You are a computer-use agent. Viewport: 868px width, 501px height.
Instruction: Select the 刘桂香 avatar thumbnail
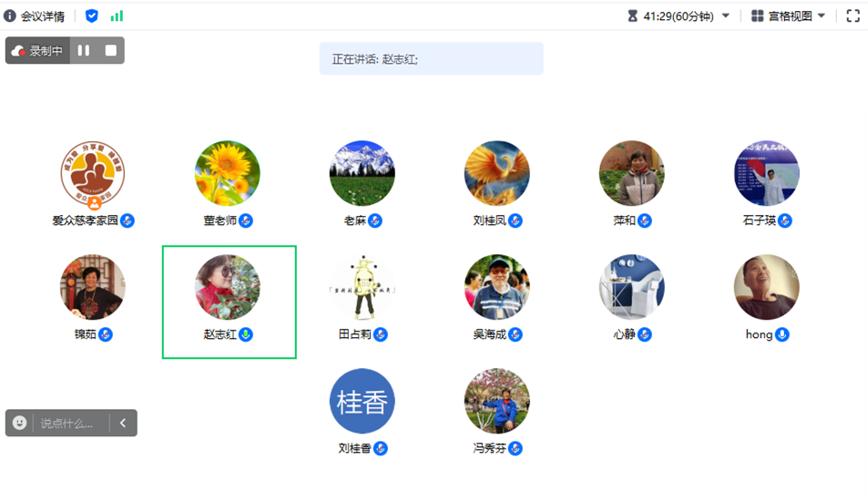point(362,401)
